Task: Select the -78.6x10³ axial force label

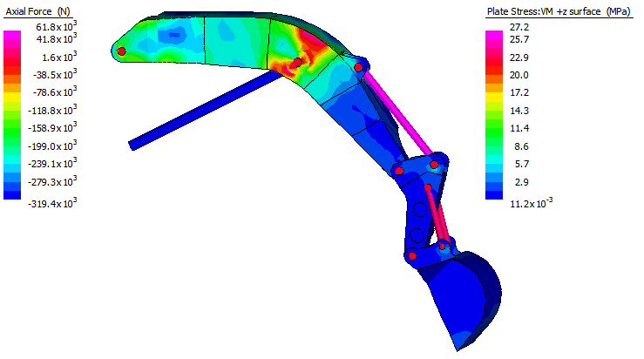Action: pyautogui.click(x=55, y=92)
